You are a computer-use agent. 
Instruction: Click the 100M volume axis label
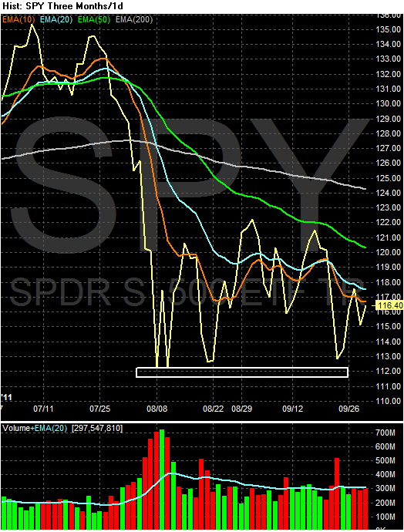pos(385,517)
